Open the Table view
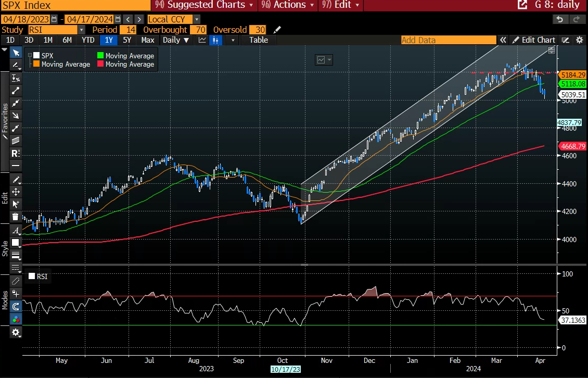Screen dimensions: 588x378 [259, 40]
